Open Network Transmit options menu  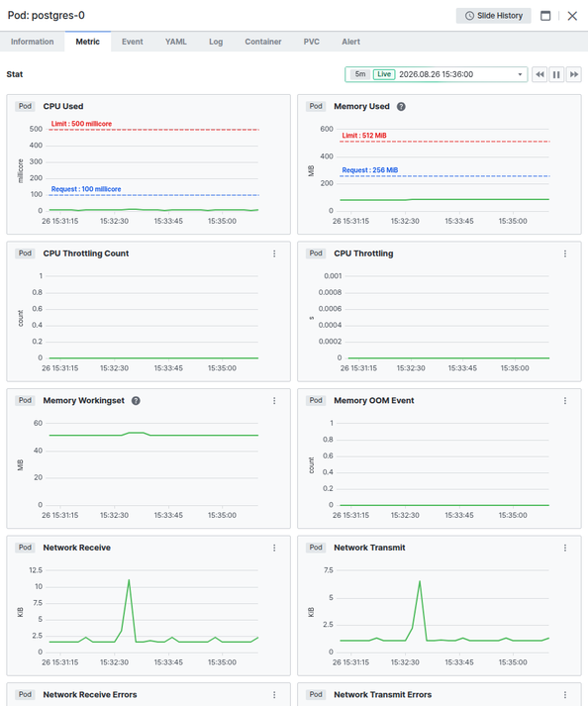click(x=565, y=548)
